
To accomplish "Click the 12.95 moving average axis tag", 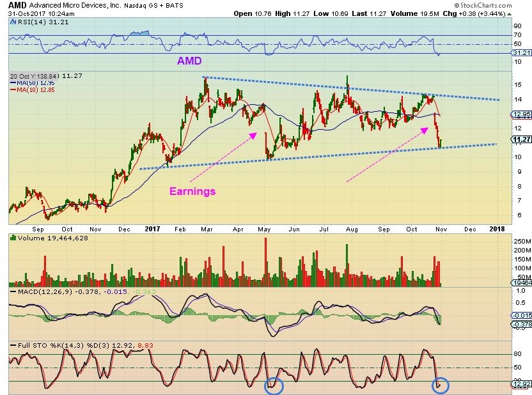I will point(522,114).
